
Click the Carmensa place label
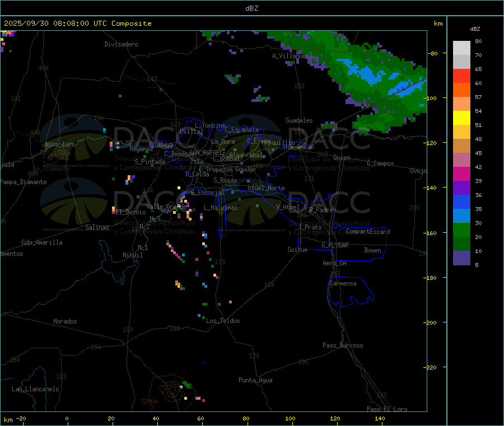[343, 283]
